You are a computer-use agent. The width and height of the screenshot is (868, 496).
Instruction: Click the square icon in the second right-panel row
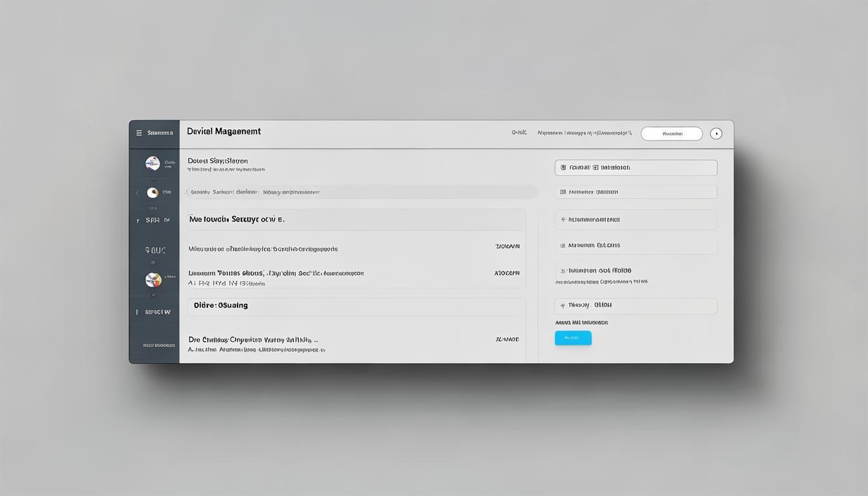(563, 192)
